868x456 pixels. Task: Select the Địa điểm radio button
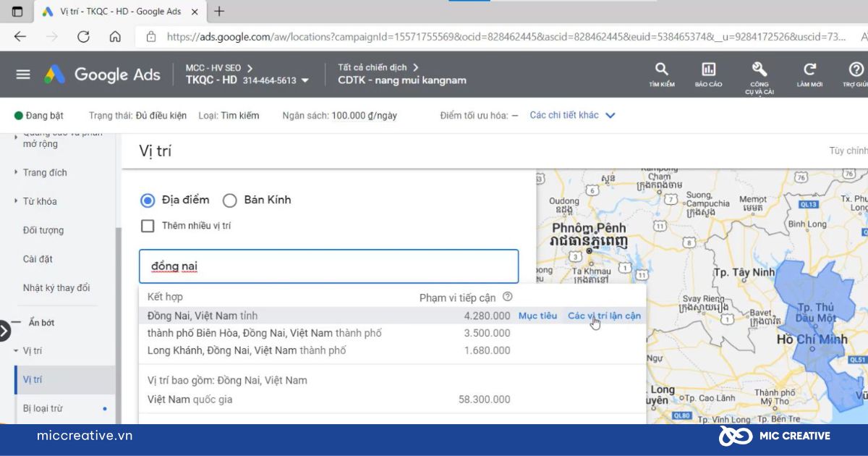tap(148, 200)
